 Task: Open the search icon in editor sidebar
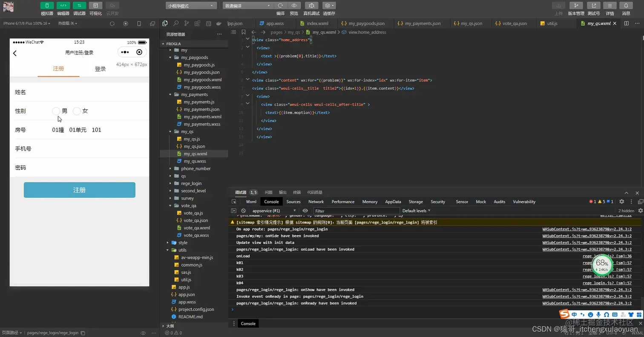pos(175,23)
